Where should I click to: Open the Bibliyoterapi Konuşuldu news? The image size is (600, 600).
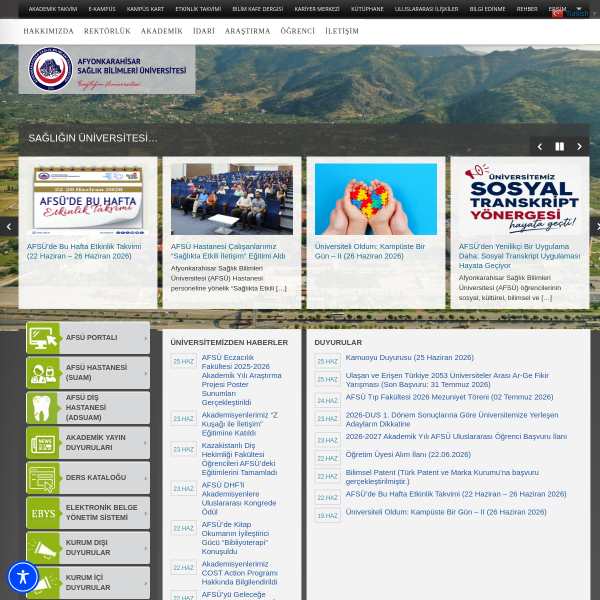pyautogui.click(x=235, y=538)
